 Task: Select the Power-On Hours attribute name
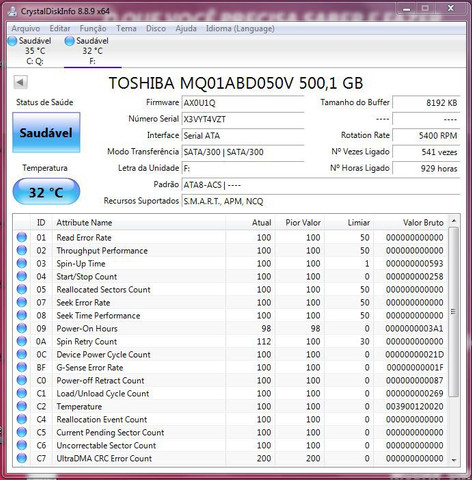click(87, 329)
